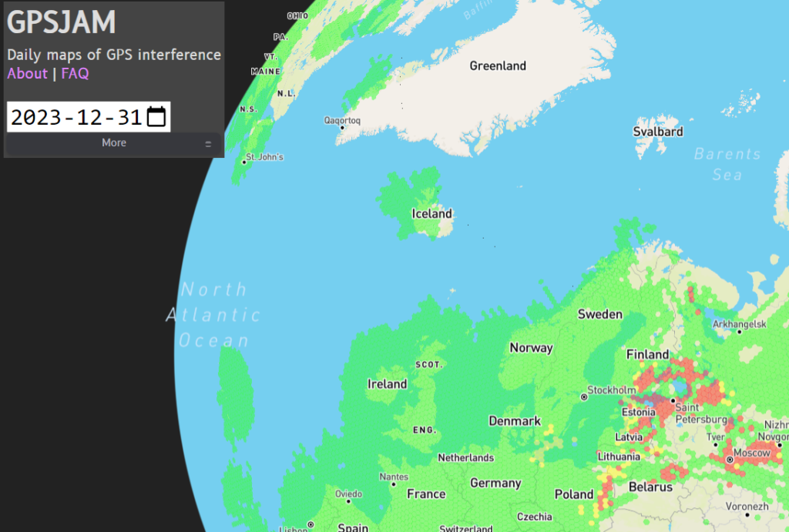
Task: Select the Norway label on map
Action: tap(531, 348)
